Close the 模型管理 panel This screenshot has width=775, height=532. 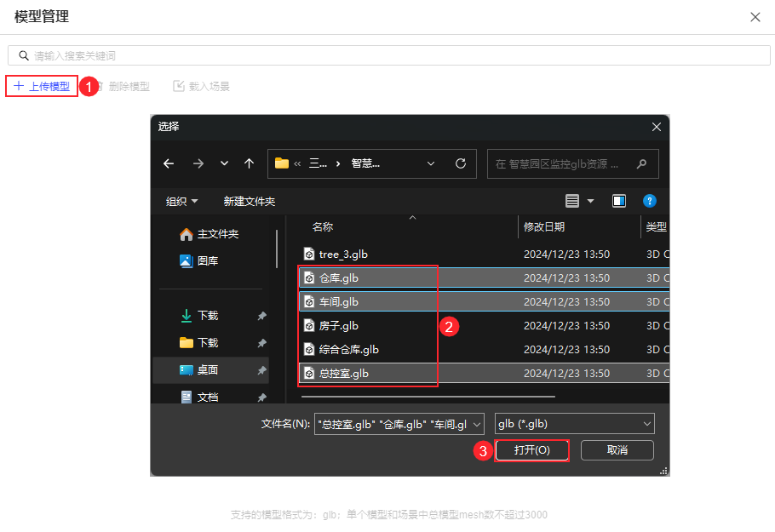point(755,17)
